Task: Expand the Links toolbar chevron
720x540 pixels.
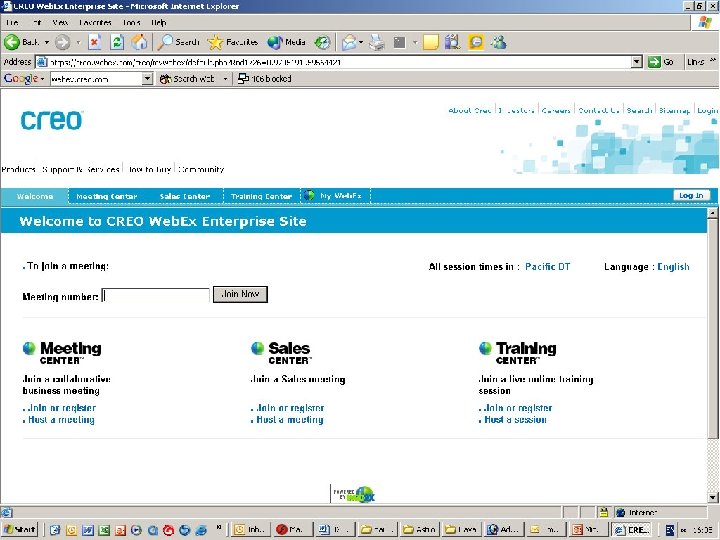Action: point(713,61)
